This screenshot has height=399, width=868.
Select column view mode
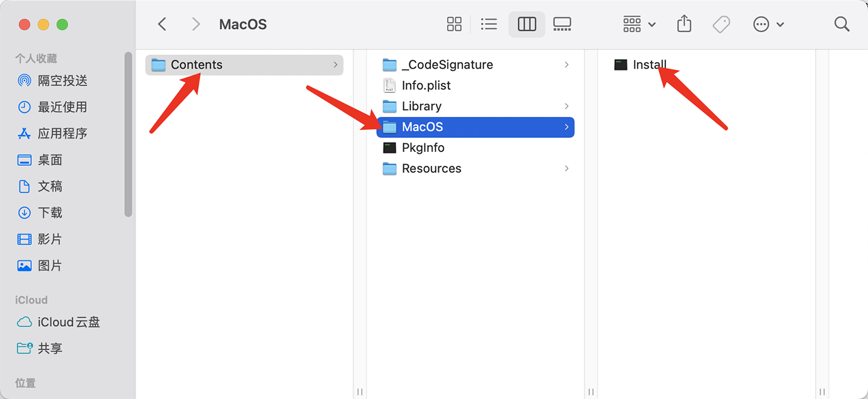pyautogui.click(x=527, y=24)
